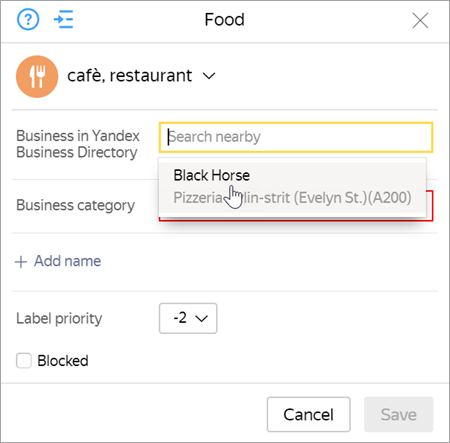
Task: Toggle Blocked by clicking its label
Action: [63, 361]
